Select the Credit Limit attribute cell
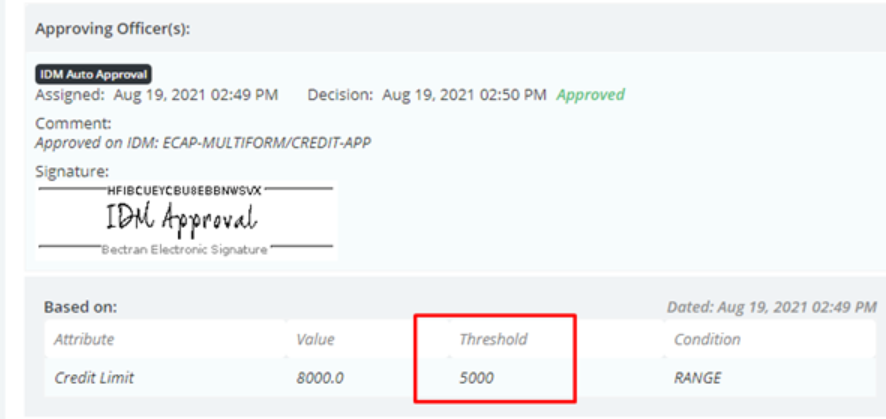The width and height of the screenshot is (886, 419). [x=94, y=378]
